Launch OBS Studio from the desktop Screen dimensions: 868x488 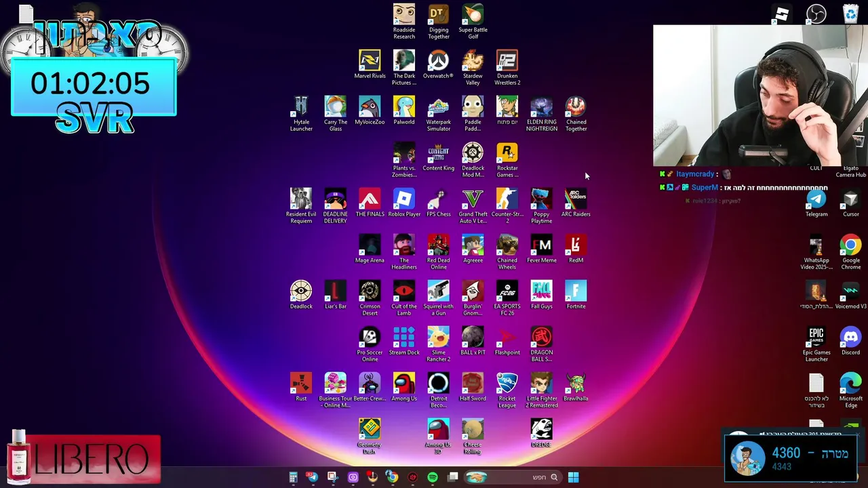point(816,14)
